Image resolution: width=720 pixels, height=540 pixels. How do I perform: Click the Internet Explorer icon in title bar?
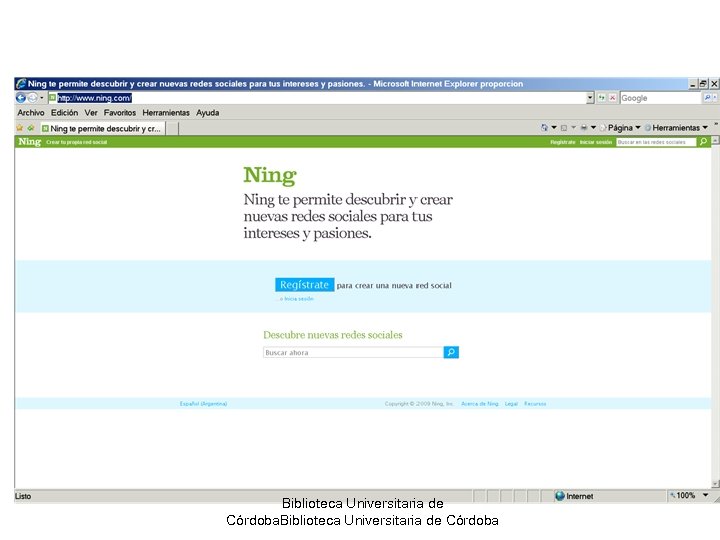coord(21,84)
